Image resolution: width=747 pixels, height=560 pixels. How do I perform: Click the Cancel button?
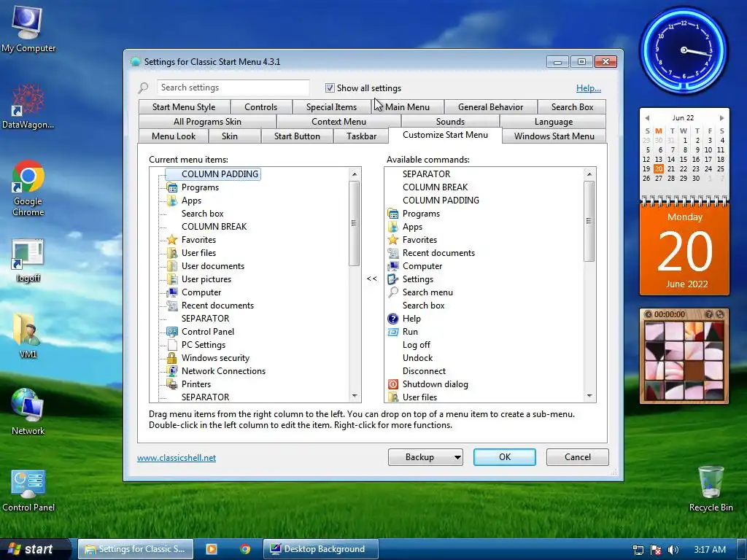578,457
